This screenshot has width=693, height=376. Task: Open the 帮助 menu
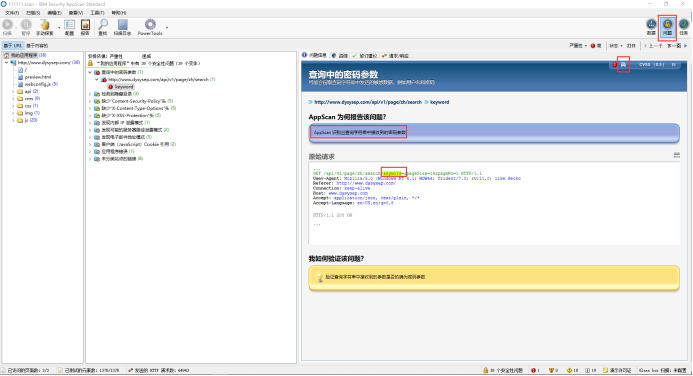[119, 13]
